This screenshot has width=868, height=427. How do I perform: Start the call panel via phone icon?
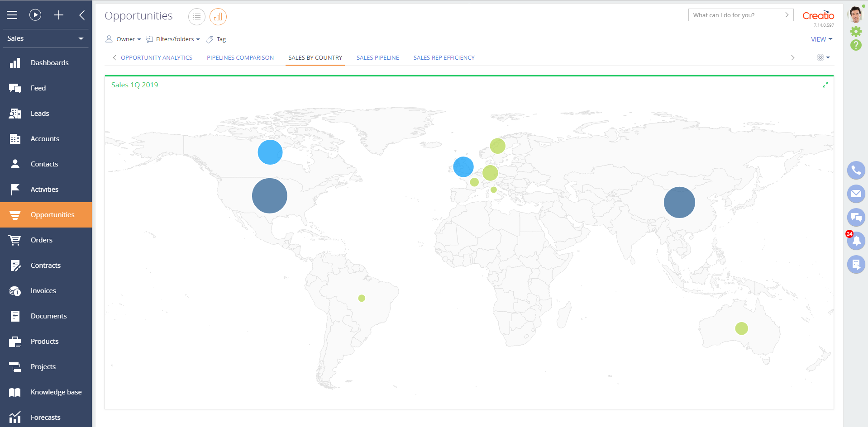click(x=856, y=171)
